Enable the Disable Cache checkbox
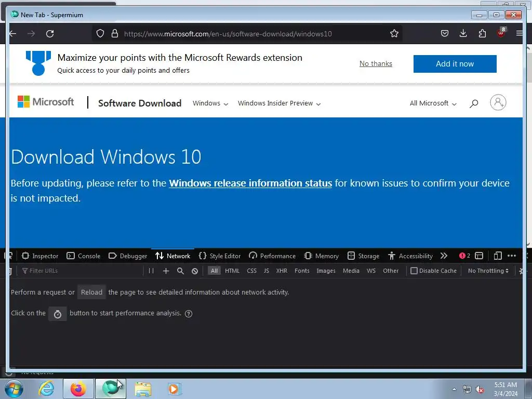Viewport: 532px width, 399px height. coord(414,271)
